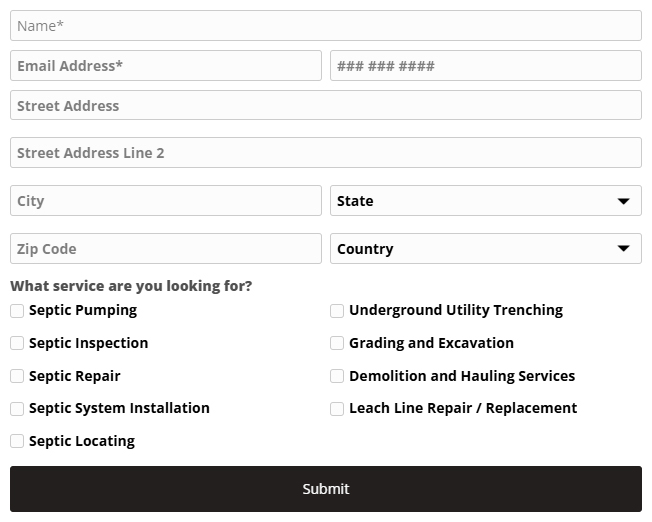Check the Septic Locating box

(x=17, y=441)
